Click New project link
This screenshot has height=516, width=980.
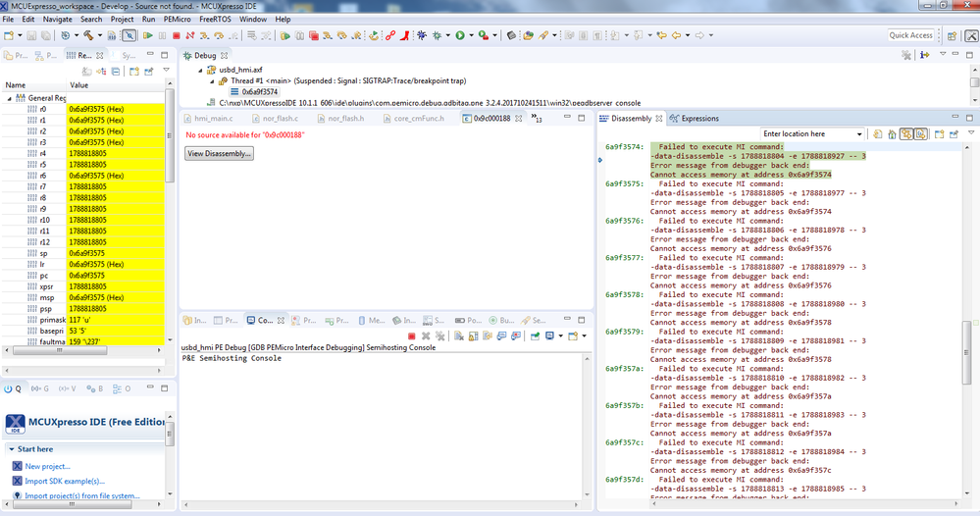point(47,467)
